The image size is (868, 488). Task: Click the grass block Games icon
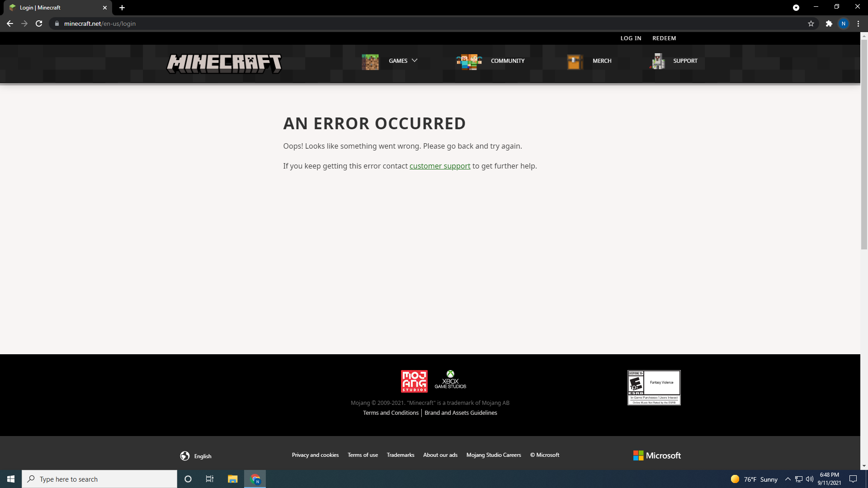[370, 61]
